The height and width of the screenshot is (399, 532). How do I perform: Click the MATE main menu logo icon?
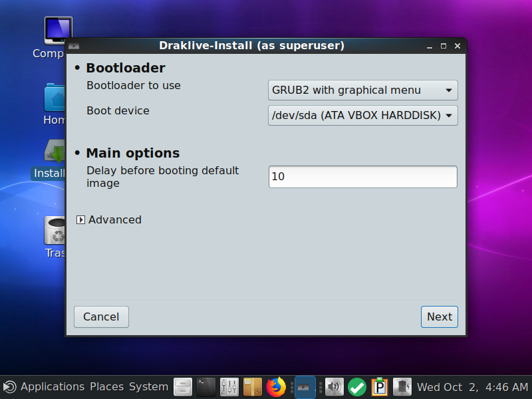(9, 387)
